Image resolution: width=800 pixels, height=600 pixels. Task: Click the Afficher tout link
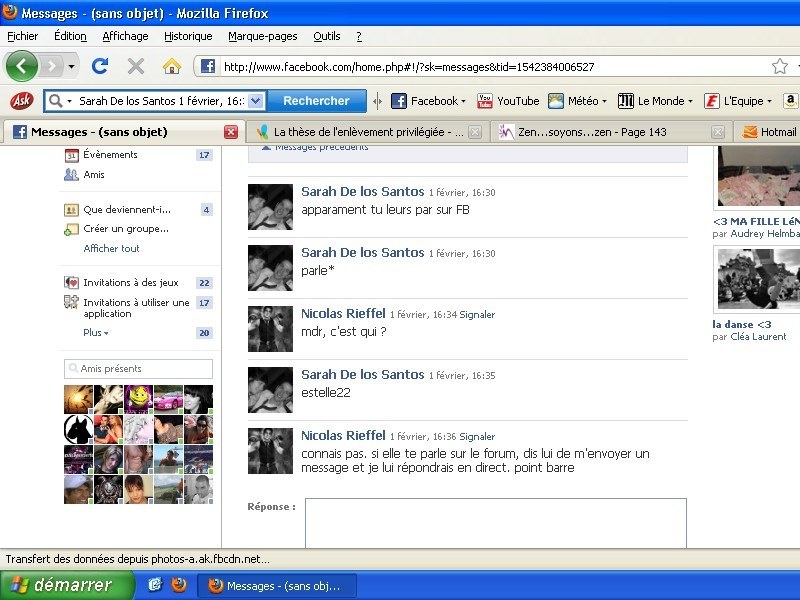pyautogui.click(x=111, y=249)
